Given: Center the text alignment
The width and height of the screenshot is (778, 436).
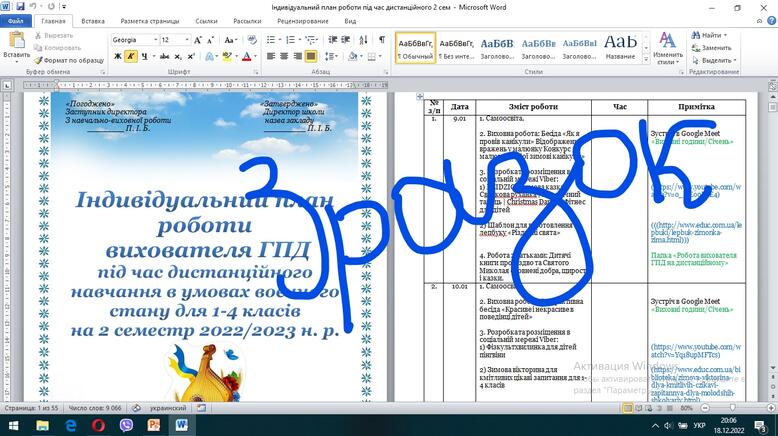Looking at the screenshot, I should tap(284, 57).
